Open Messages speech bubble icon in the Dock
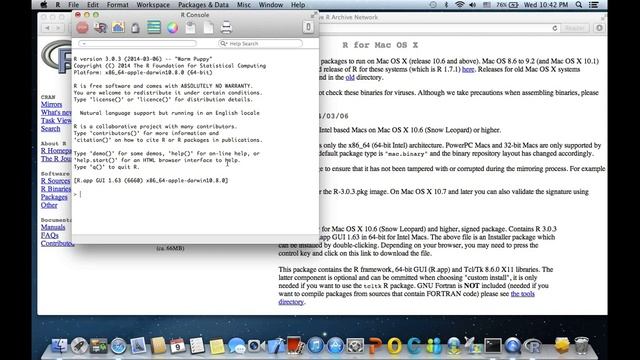This screenshot has width=640, height=360. tap(237, 346)
